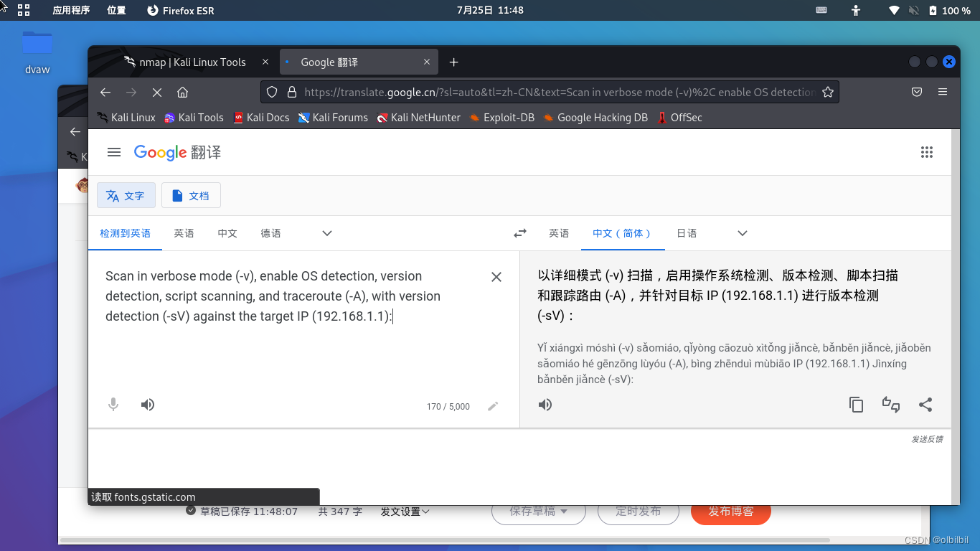
Task: Open the dvaw desktop folder
Action: click(x=37, y=52)
